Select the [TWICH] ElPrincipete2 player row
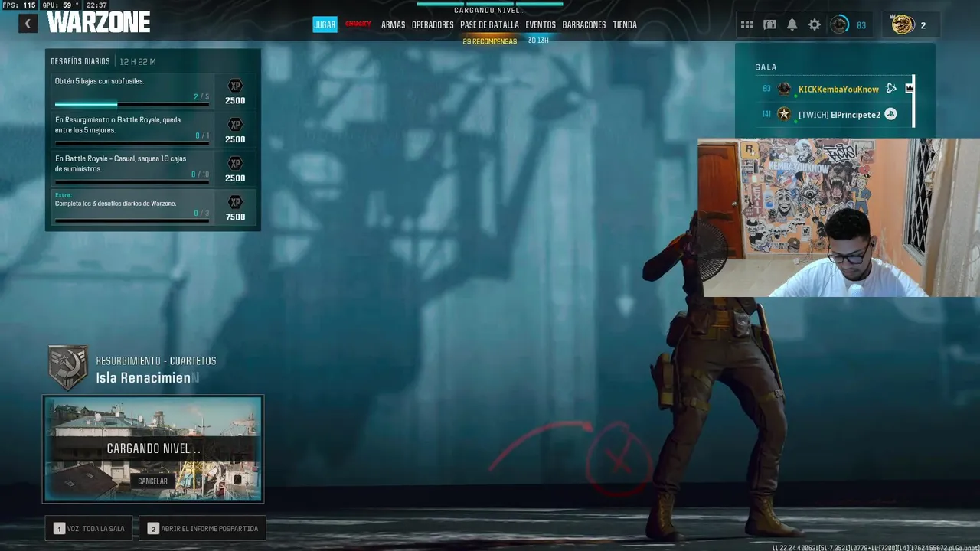980x551 pixels. (835, 114)
